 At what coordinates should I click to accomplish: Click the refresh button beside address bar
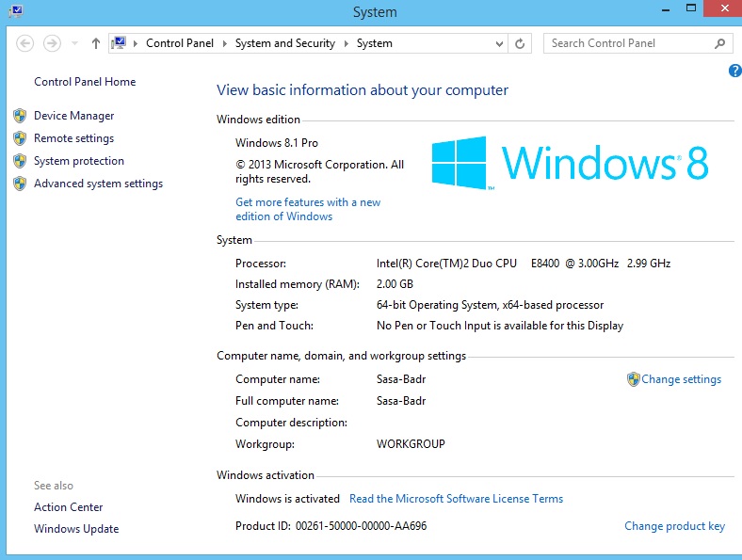click(x=521, y=43)
